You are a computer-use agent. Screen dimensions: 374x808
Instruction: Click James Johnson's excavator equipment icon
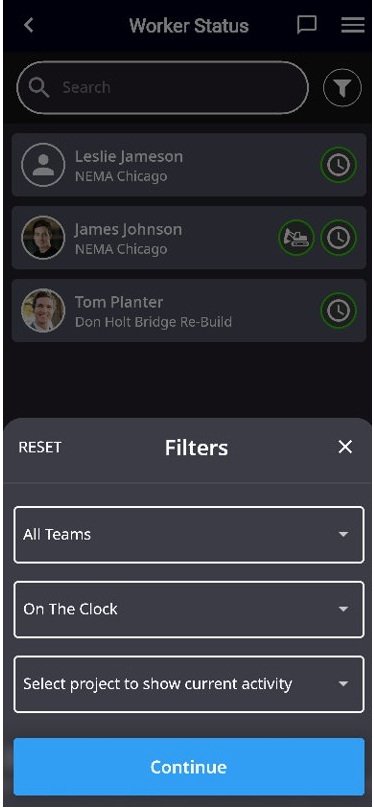(x=296, y=238)
